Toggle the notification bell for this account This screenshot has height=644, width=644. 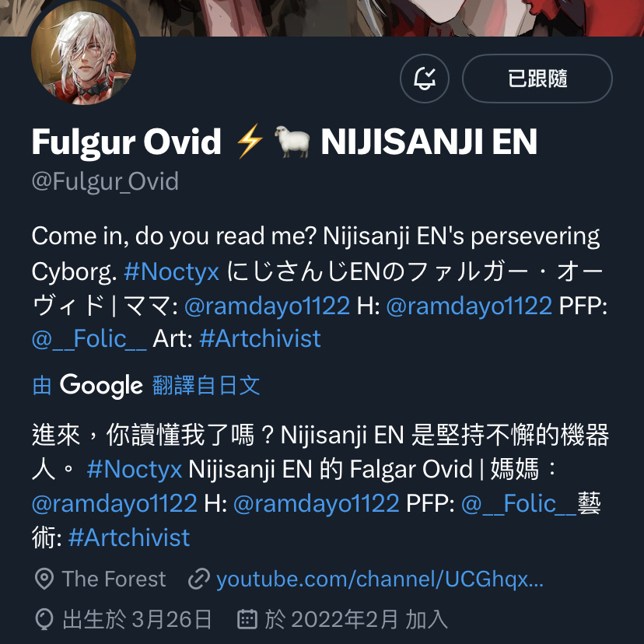point(424,79)
